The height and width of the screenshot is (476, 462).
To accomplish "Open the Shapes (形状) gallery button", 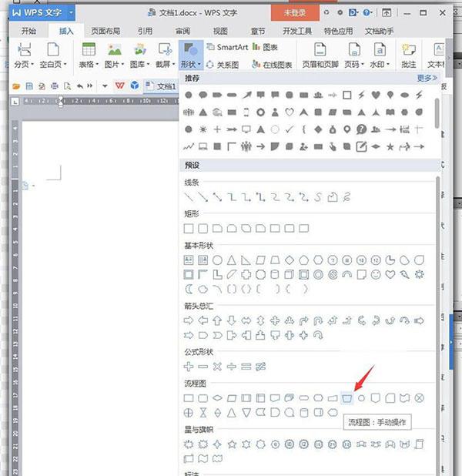I will coord(191,56).
